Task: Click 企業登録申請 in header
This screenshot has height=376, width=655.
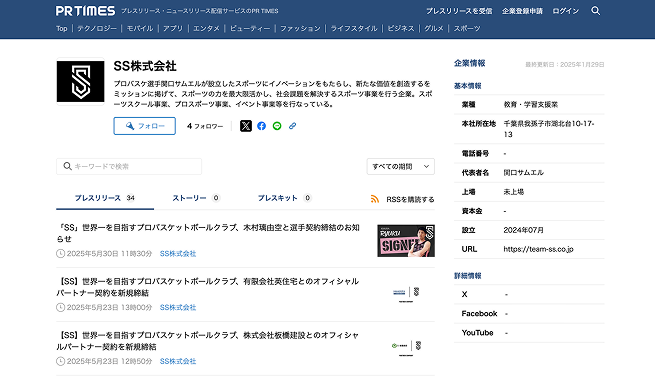Action: pos(522,11)
